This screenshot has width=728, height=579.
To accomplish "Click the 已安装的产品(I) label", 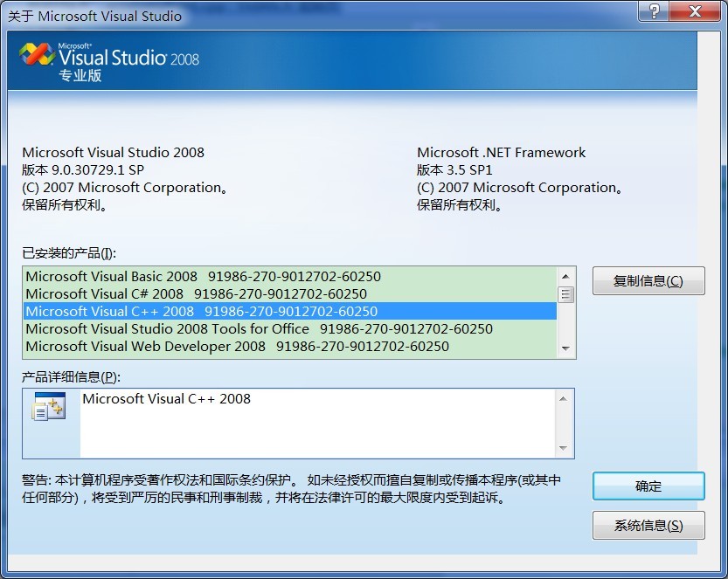I will click(x=69, y=253).
